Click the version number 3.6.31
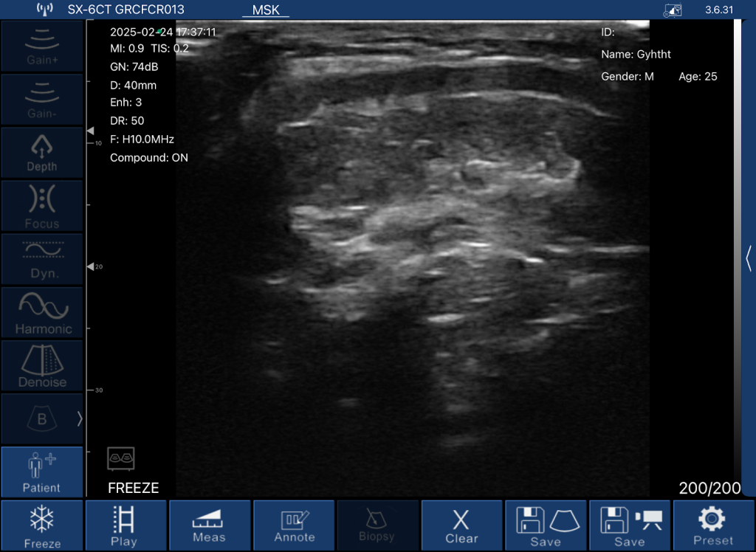The width and height of the screenshot is (756, 552). [719, 10]
